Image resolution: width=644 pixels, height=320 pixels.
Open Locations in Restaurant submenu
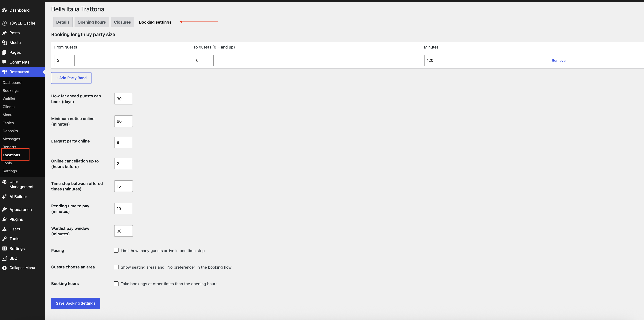(x=11, y=155)
